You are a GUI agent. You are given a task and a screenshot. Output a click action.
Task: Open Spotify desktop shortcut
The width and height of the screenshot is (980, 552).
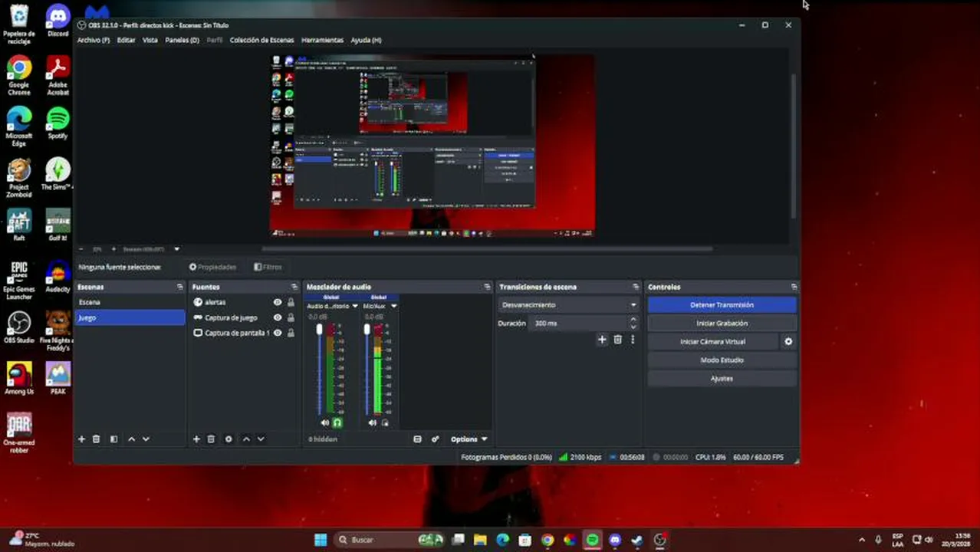pos(58,123)
